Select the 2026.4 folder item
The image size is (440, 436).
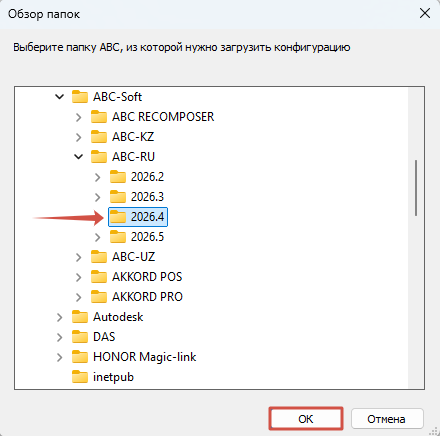138,217
